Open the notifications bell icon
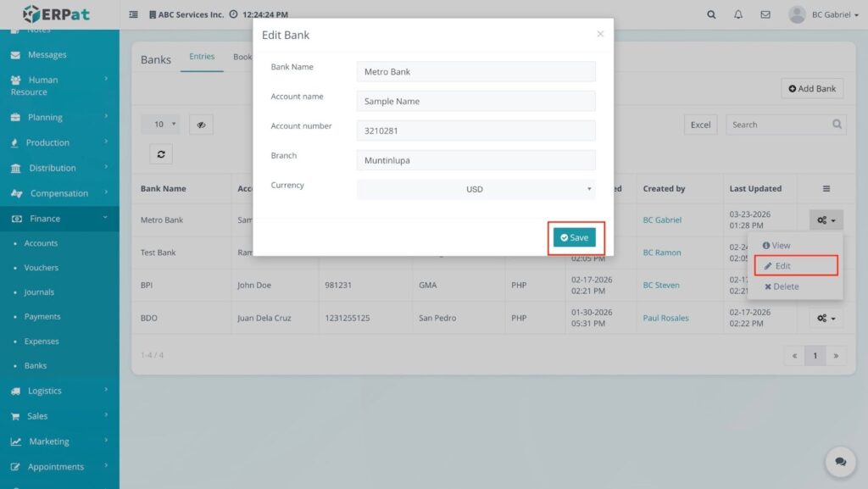 [738, 14]
